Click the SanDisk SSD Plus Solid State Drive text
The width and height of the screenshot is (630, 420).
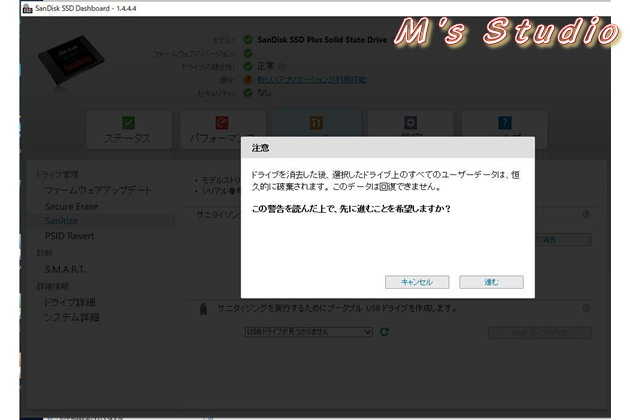click(322, 40)
